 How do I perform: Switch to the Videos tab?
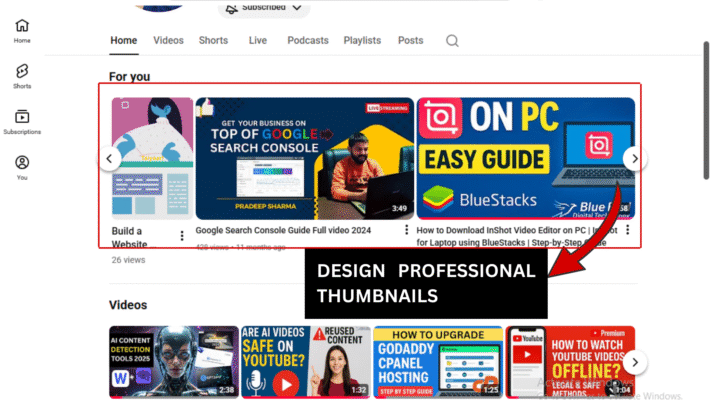[x=168, y=40]
